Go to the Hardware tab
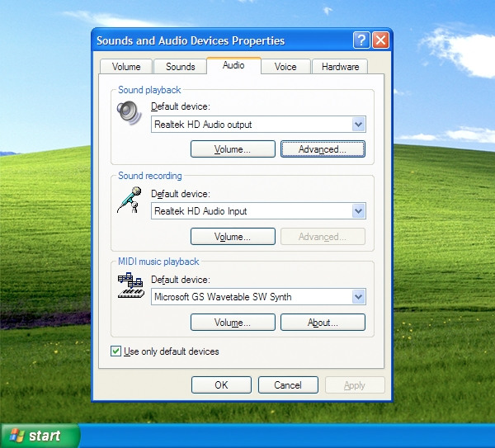495x448 pixels. click(x=340, y=67)
